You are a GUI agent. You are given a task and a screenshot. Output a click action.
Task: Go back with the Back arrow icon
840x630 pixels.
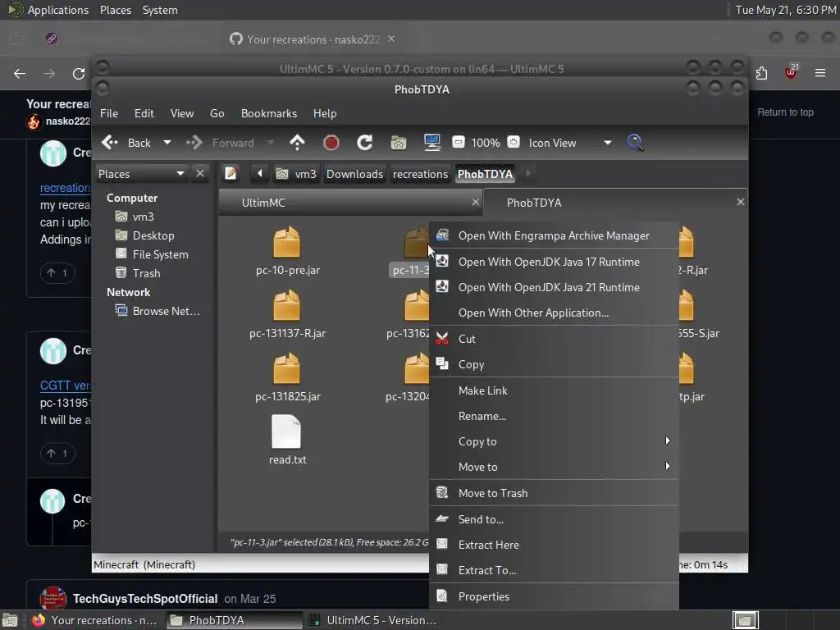110,143
